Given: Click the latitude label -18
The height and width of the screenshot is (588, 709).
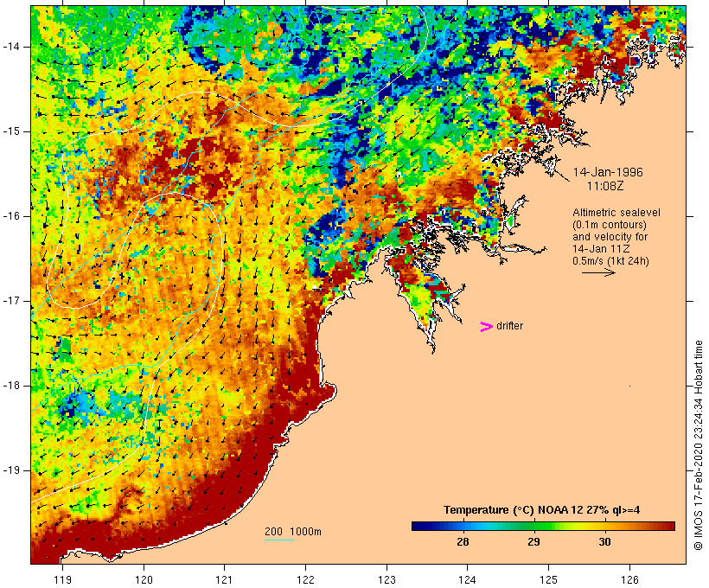Looking at the screenshot, I should tap(10, 386).
